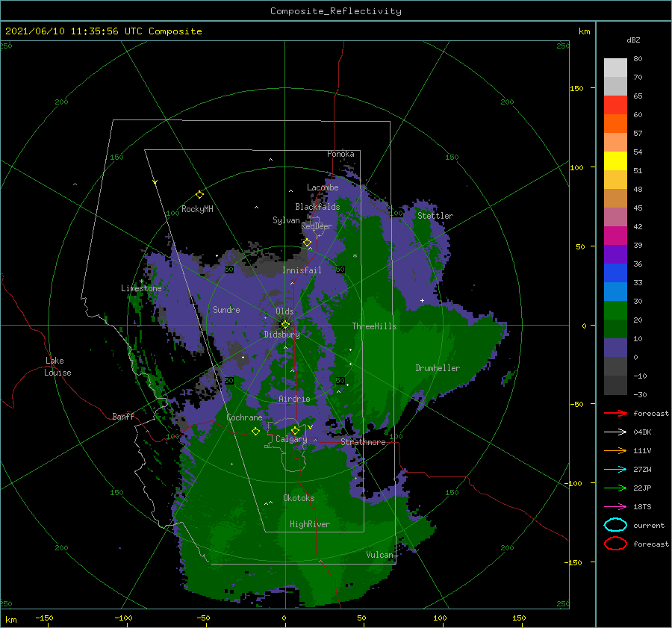The width and height of the screenshot is (672, 628).
Task: Click the magenta 42-39 dBZ color swatch
Action: point(615,235)
